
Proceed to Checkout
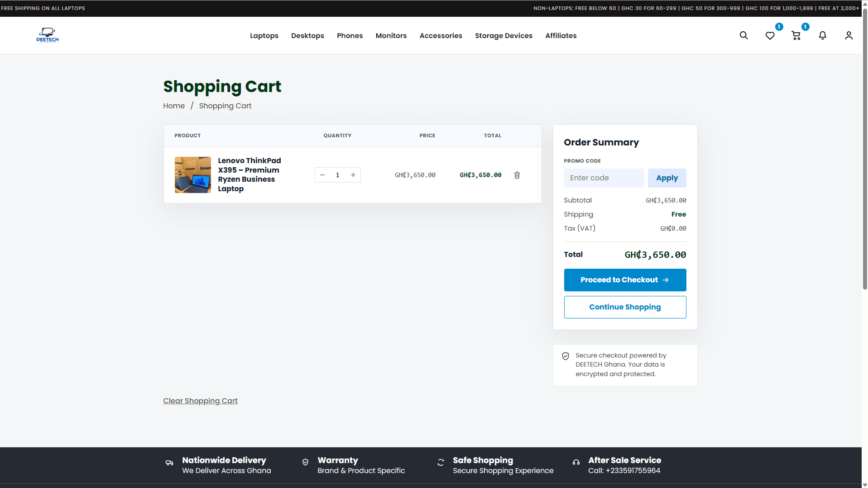click(625, 280)
